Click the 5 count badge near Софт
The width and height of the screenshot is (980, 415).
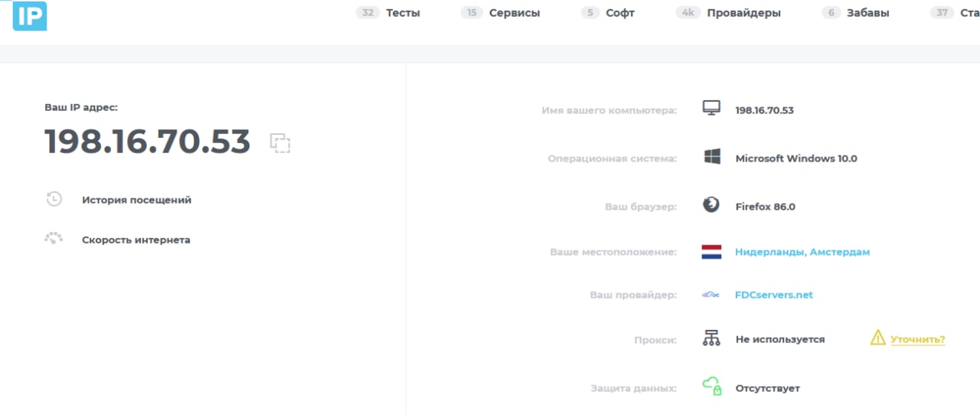pos(590,13)
